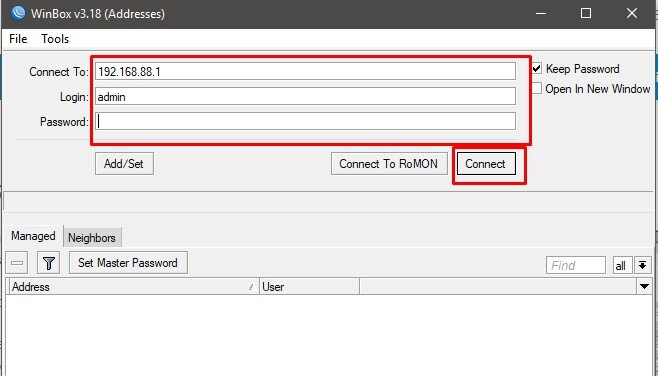Viewport: 658px width, 376px height.
Task: Minimize the WinBox window
Action: (x=541, y=13)
